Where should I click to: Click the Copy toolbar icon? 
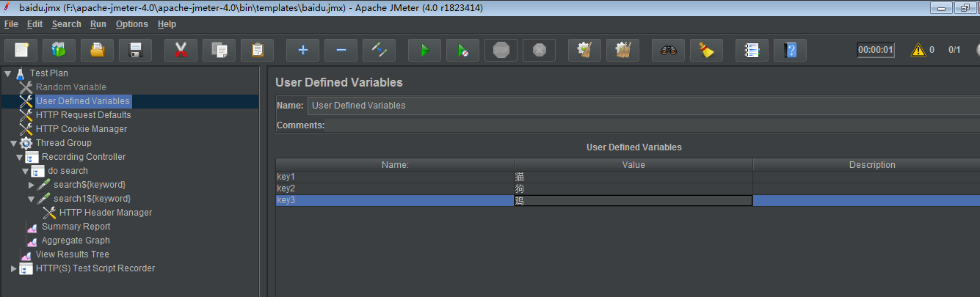(x=219, y=50)
